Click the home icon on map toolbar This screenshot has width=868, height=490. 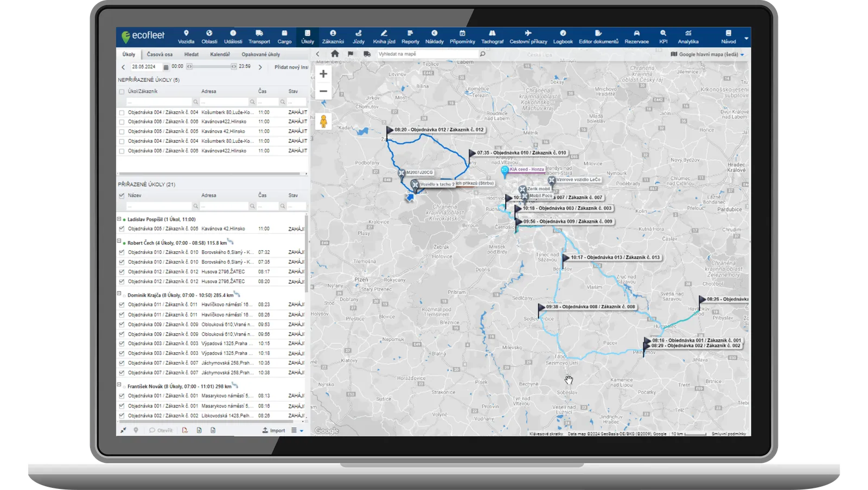point(335,54)
